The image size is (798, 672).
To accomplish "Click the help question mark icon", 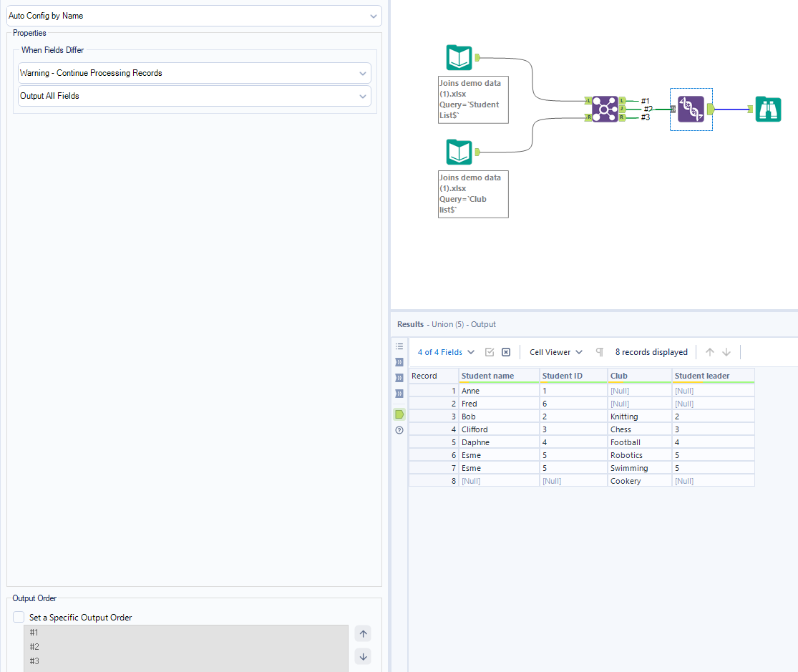I will 399,430.
